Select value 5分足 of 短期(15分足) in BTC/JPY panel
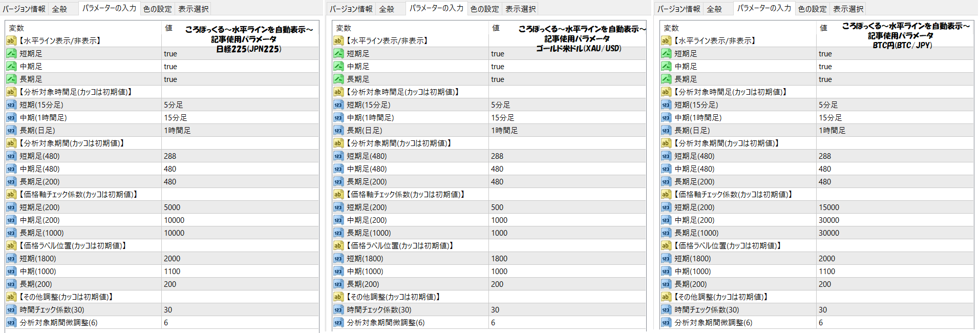Viewport: 980px width, 333px height. 828,105
